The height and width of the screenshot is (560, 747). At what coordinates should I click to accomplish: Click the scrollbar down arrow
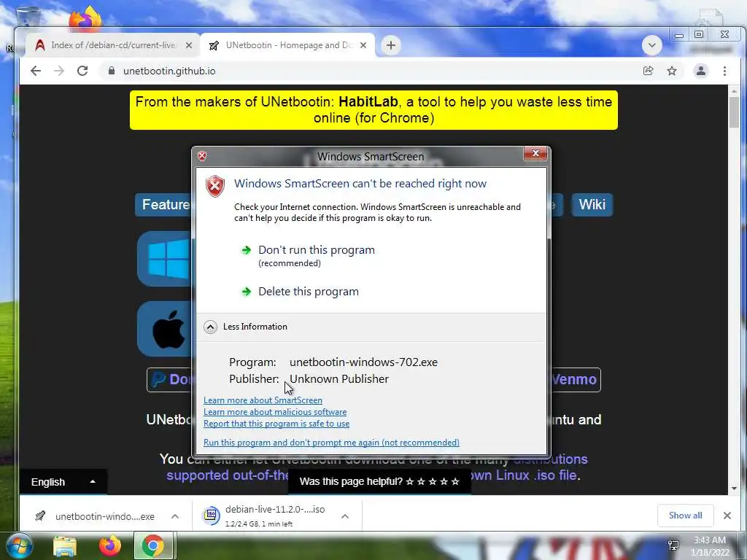click(734, 489)
